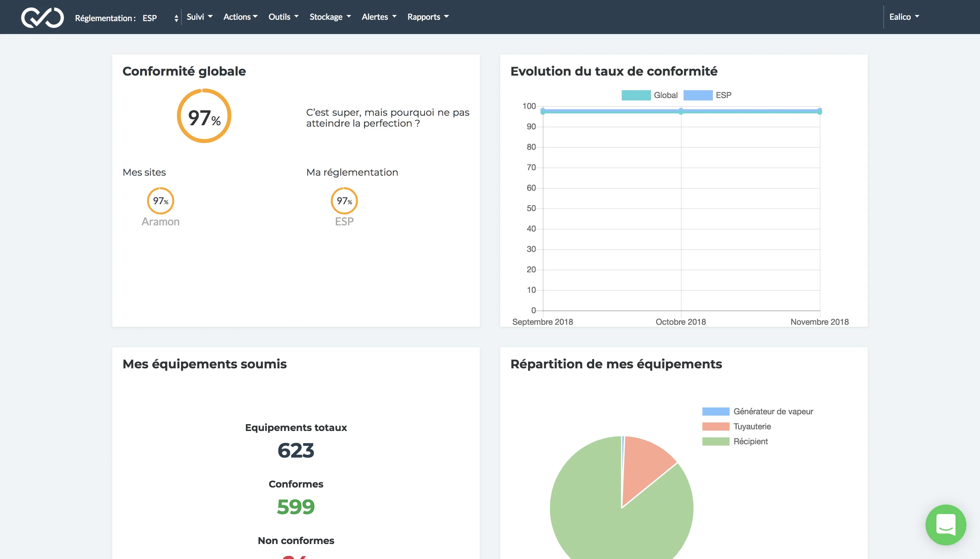Click the Octobre 2018 axis label
The height and width of the screenshot is (559, 980).
click(x=681, y=322)
